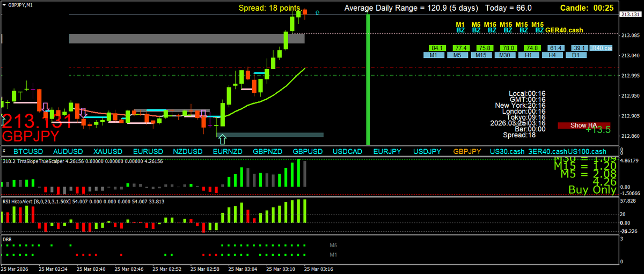Click the yellow GER40.cash label
The width and height of the screenshot is (644, 274).
point(564,31)
